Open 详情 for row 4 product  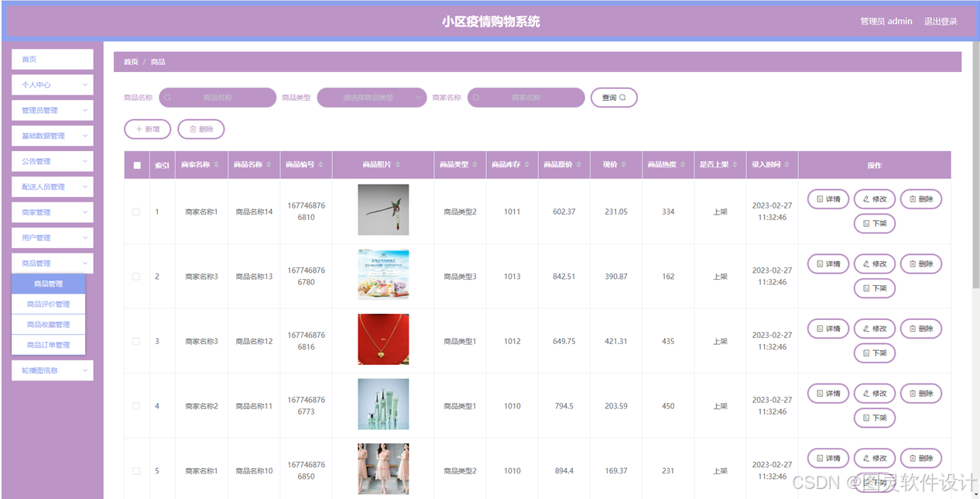(x=828, y=394)
